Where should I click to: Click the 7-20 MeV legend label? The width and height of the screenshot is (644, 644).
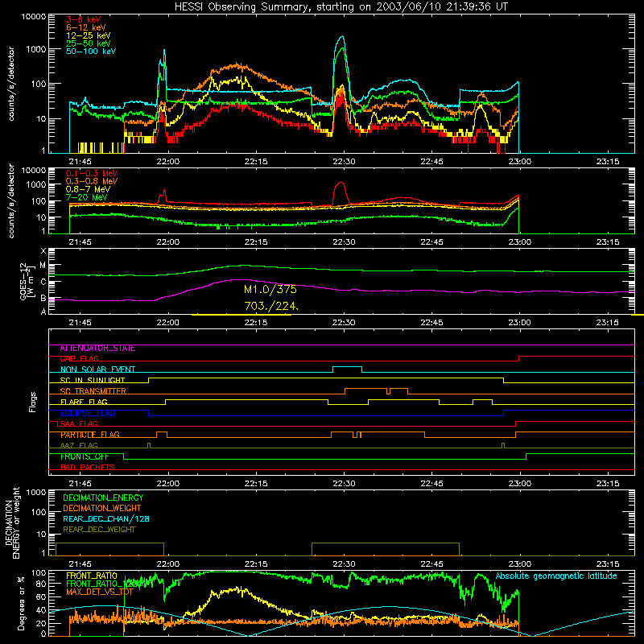87,197
